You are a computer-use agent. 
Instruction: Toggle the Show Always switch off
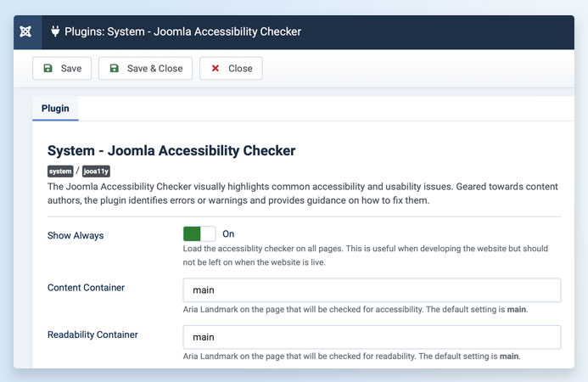tap(199, 233)
